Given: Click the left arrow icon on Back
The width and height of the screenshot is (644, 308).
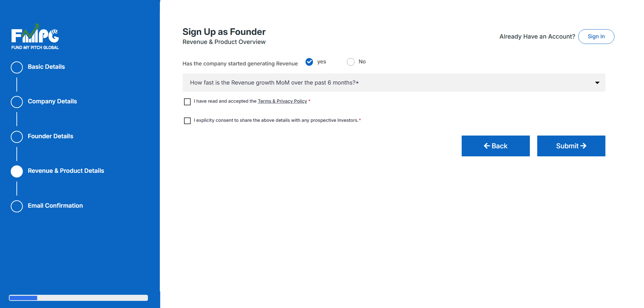Looking at the screenshot, I should point(487,146).
